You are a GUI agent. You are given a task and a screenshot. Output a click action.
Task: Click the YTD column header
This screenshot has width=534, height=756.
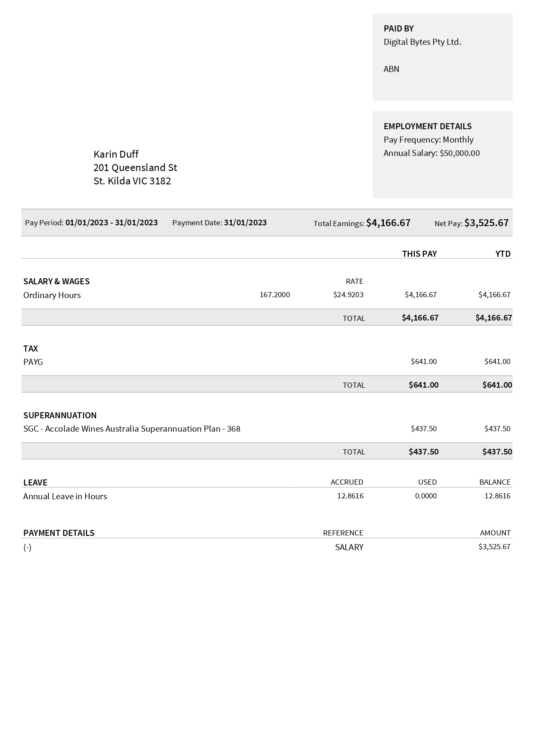click(x=503, y=254)
